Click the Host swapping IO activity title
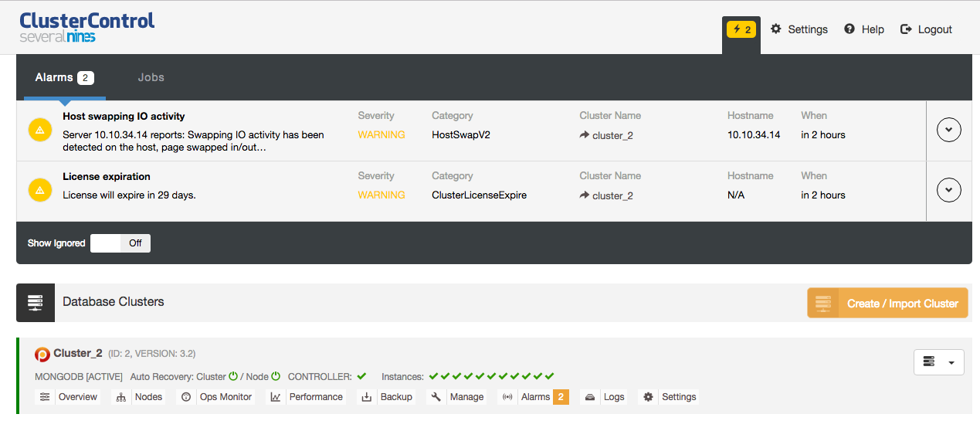The image size is (980, 448). (x=124, y=116)
